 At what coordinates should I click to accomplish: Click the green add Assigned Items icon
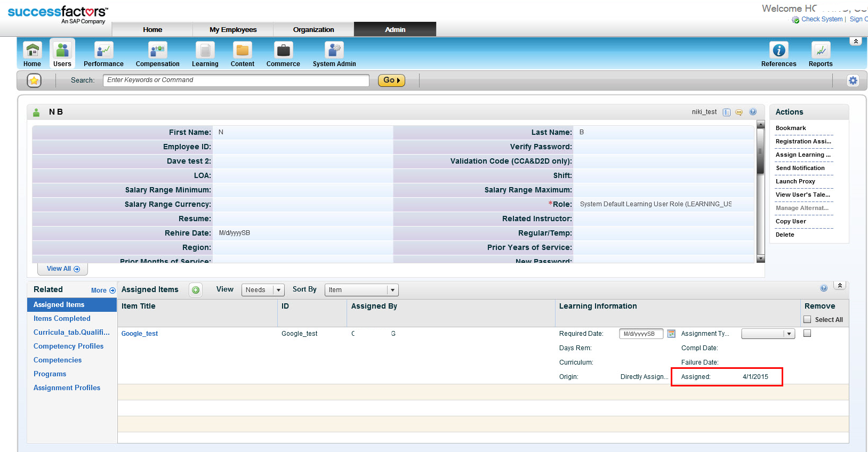tap(196, 290)
